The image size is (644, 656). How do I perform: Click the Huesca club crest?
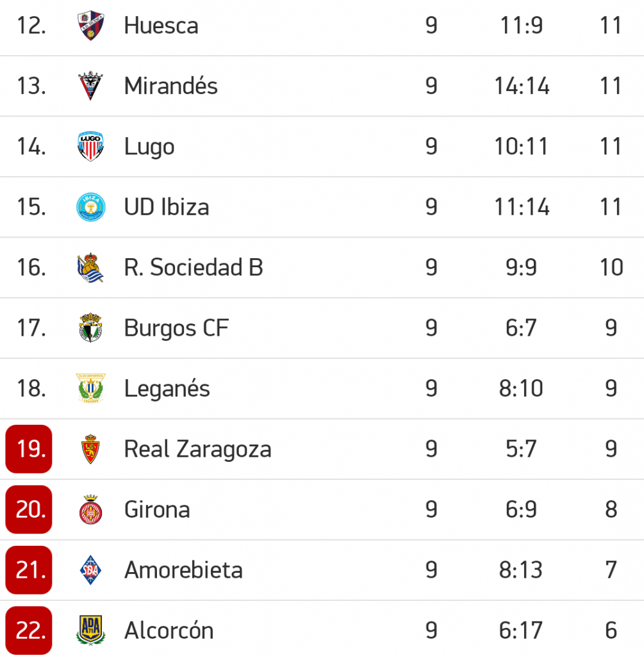[90, 26]
